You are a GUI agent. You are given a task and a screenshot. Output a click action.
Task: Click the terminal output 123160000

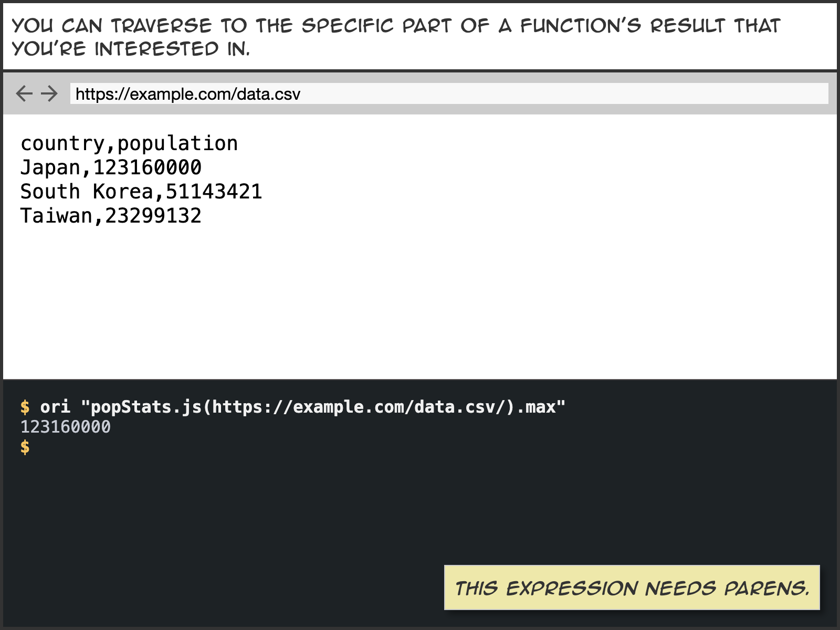tap(66, 427)
